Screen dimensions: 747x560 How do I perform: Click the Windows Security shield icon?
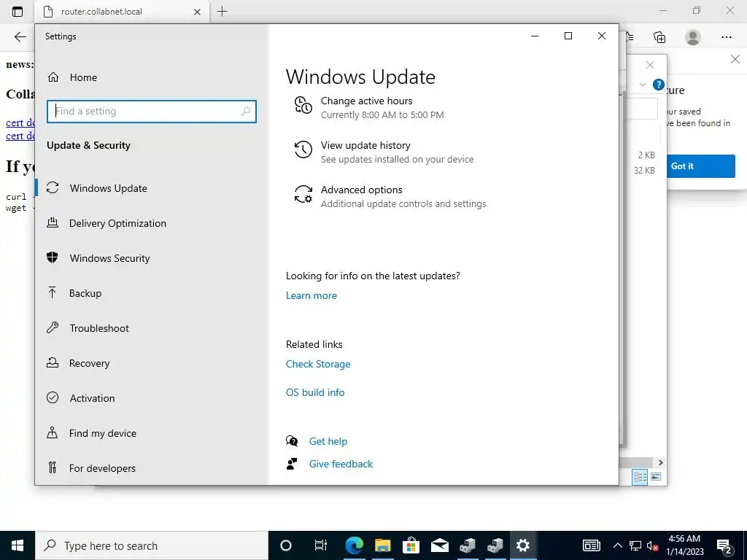click(x=53, y=257)
